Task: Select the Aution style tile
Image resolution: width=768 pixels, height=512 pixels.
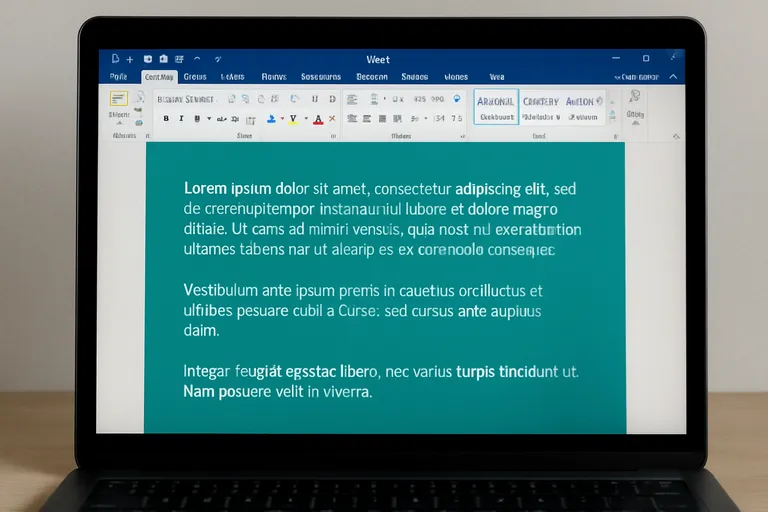Action: [x=583, y=107]
